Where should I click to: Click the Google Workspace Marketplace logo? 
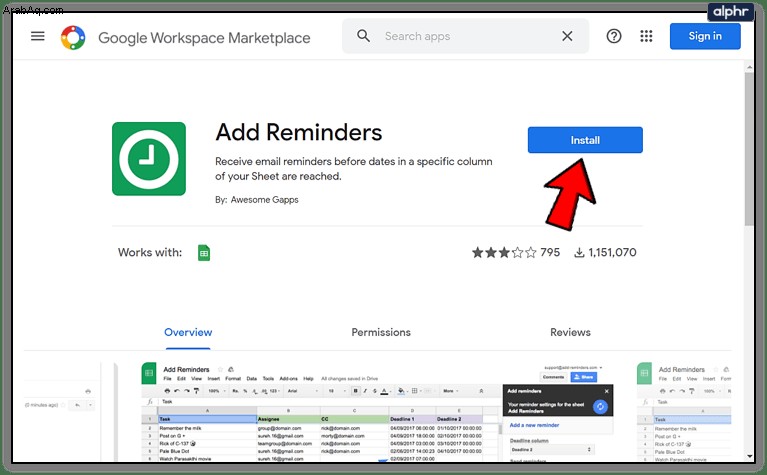click(73, 37)
